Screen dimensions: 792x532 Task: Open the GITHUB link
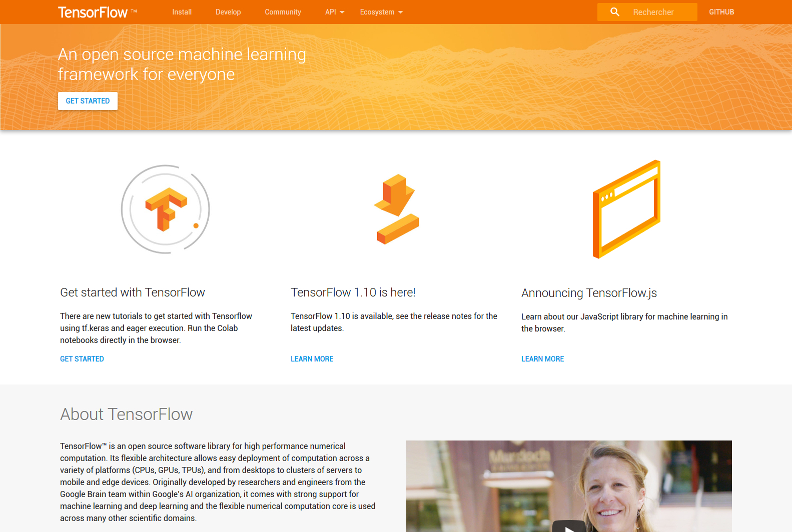pos(721,12)
